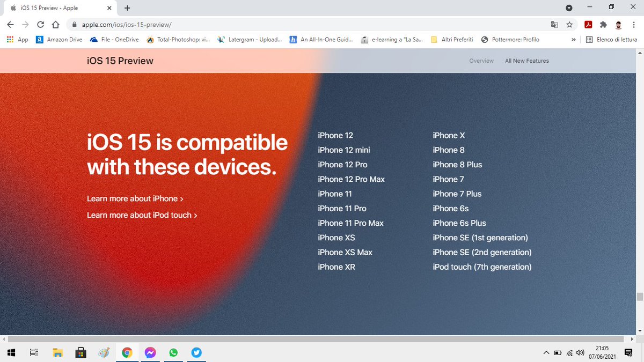Bookmark this page with the star icon

(x=569, y=25)
